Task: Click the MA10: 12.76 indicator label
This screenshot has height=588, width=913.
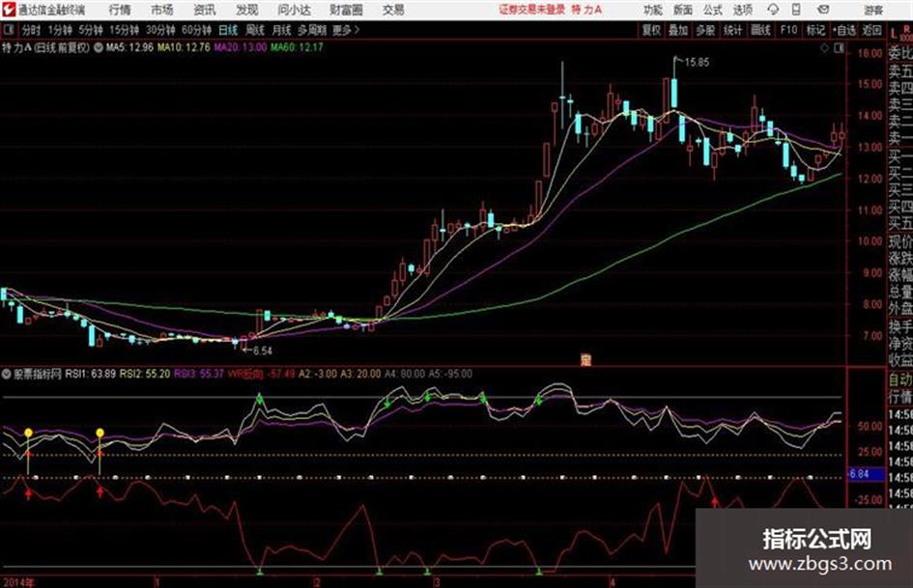Action: 184,47
